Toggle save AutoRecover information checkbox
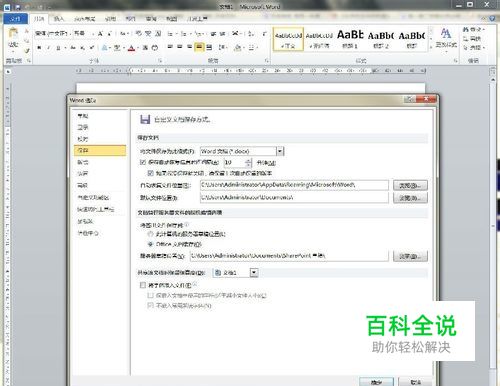The height and width of the screenshot is (386, 500). click(143, 162)
